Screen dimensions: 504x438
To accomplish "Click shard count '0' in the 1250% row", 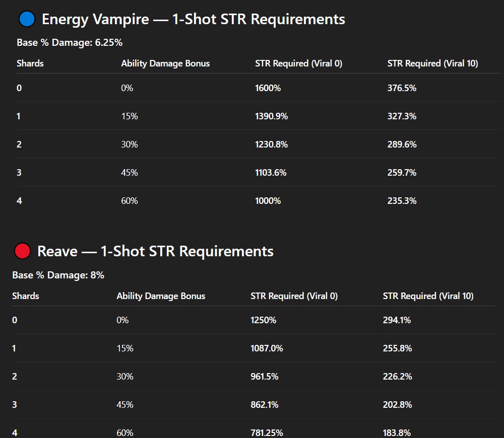I will click(15, 320).
